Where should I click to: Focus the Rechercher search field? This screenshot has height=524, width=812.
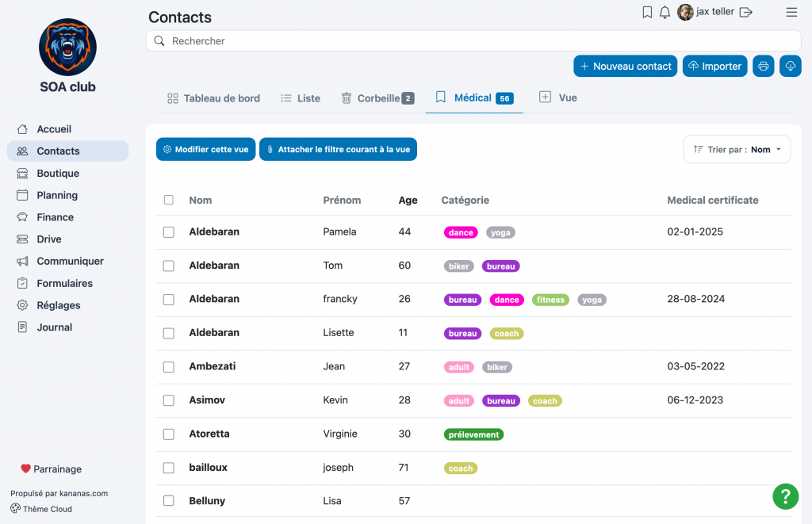point(473,41)
